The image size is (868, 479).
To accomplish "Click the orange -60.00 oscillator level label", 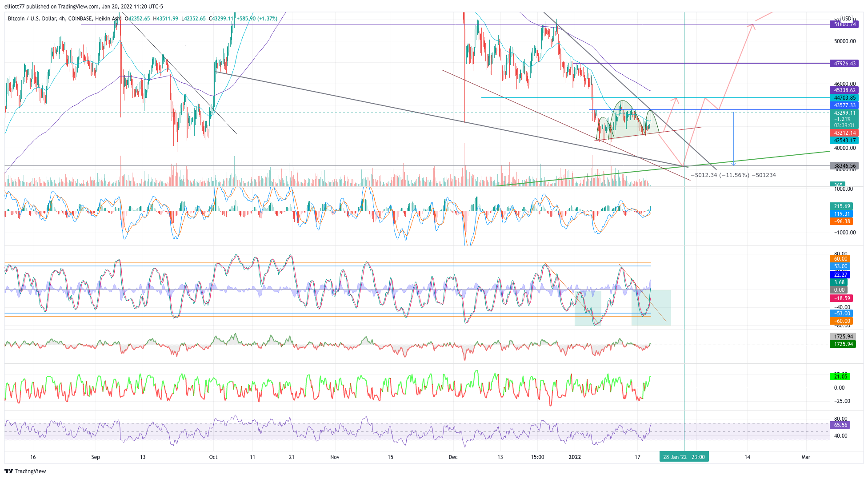I will click(841, 321).
